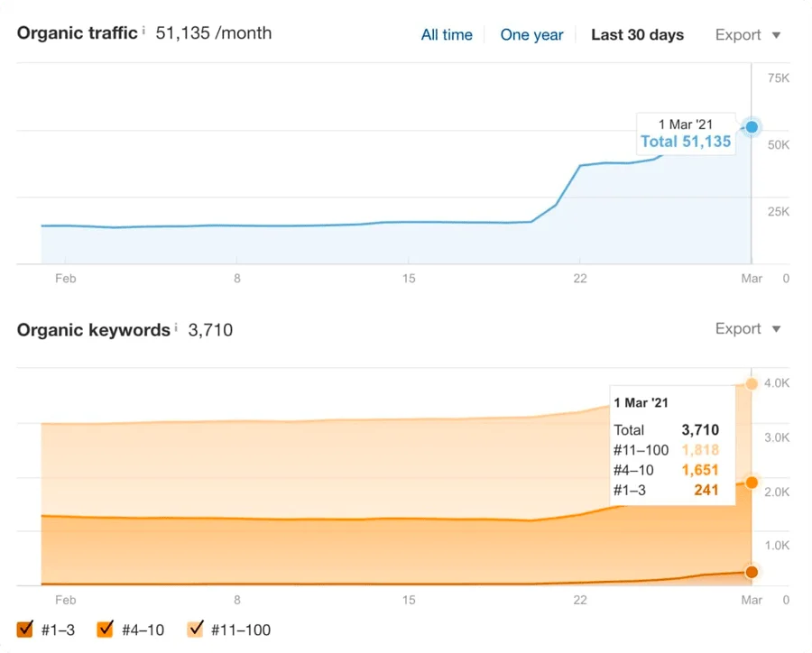Viewport: 812px width, 653px height.
Task: Open the Export dropdown for Organic traffic
Action: coord(748,35)
